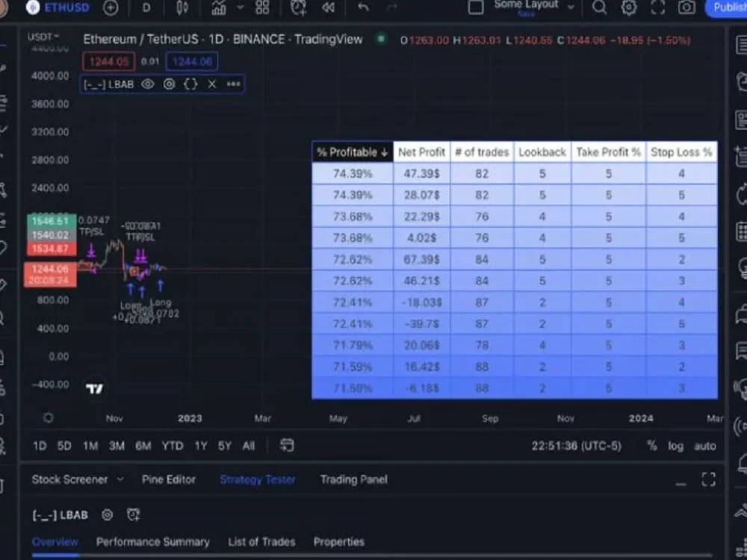Screen dimensions: 747x560
Task: Select the 47.39$ net profit cell
Action: click(x=421, y=174)
